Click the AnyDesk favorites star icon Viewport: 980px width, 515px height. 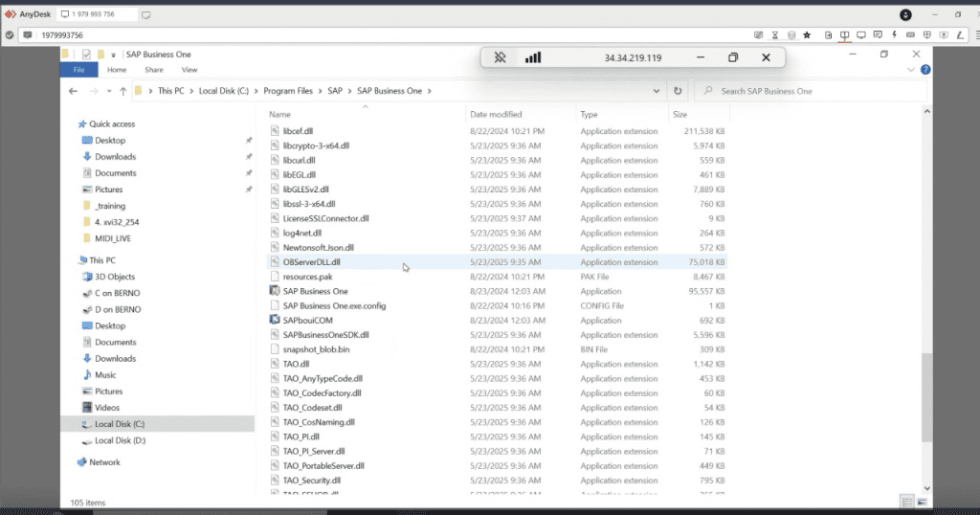click(807, 35)
